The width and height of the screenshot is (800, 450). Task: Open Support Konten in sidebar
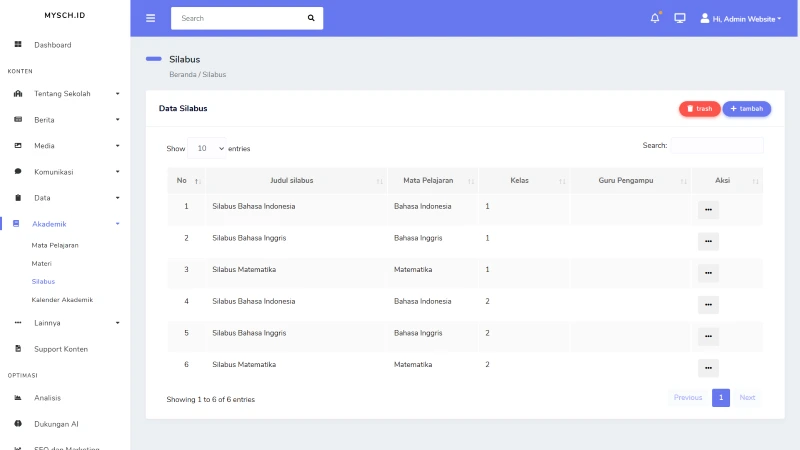60,349
